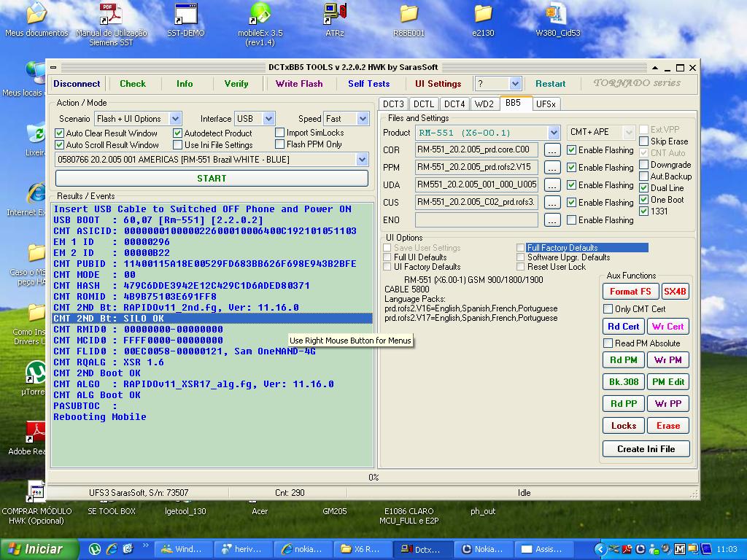Open the W380_Cid53 desktop file
This screenshot has width=747, height=560.
558,20
